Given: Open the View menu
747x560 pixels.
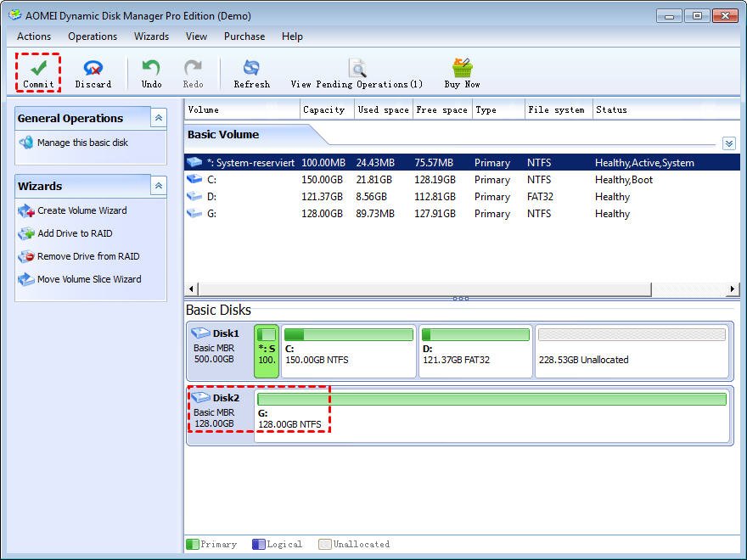Looking at the screenshot, I should tap(196, 36).
